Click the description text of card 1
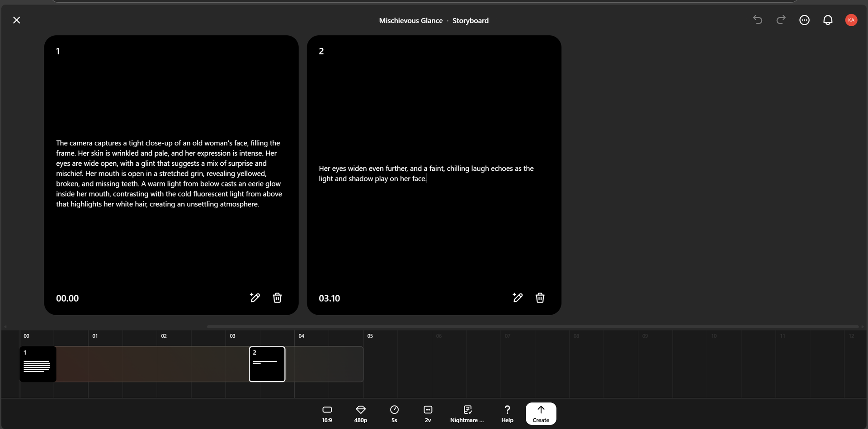868x429 pixels. [169, 173]
